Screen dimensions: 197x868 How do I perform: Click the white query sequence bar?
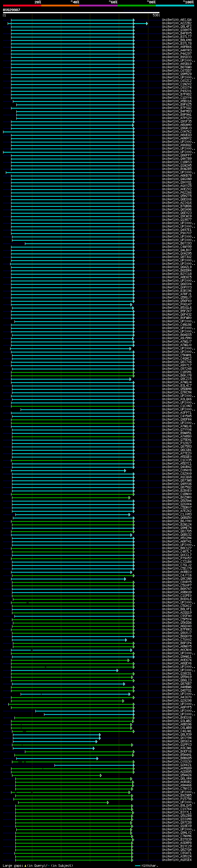click(81, 12)
